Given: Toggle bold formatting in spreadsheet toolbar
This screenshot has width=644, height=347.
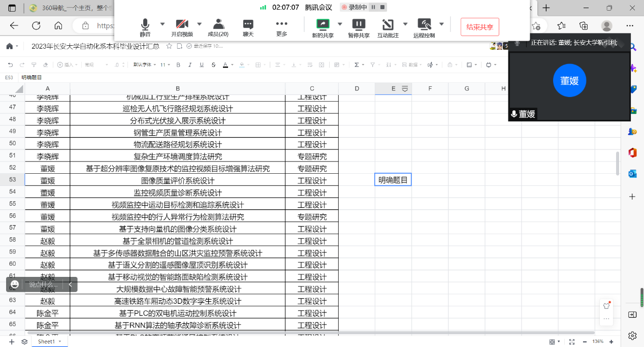Looking at the screenshot, I should (178, 65).
